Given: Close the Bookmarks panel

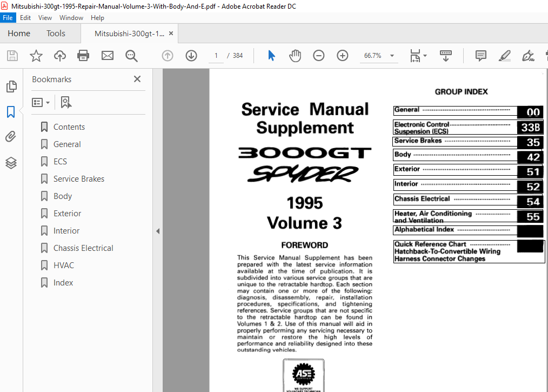Looking at the screenshot, I should [x=137, y=79].
